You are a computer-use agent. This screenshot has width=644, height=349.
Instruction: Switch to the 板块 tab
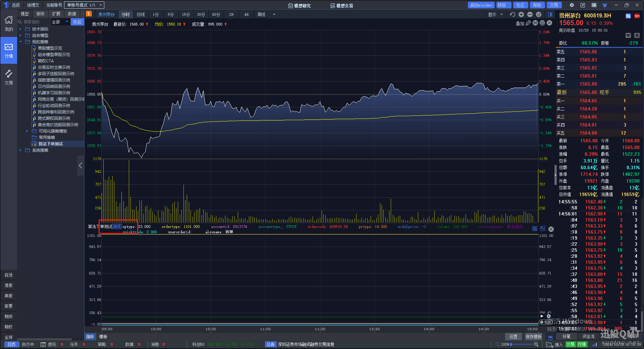click(41, 14)
